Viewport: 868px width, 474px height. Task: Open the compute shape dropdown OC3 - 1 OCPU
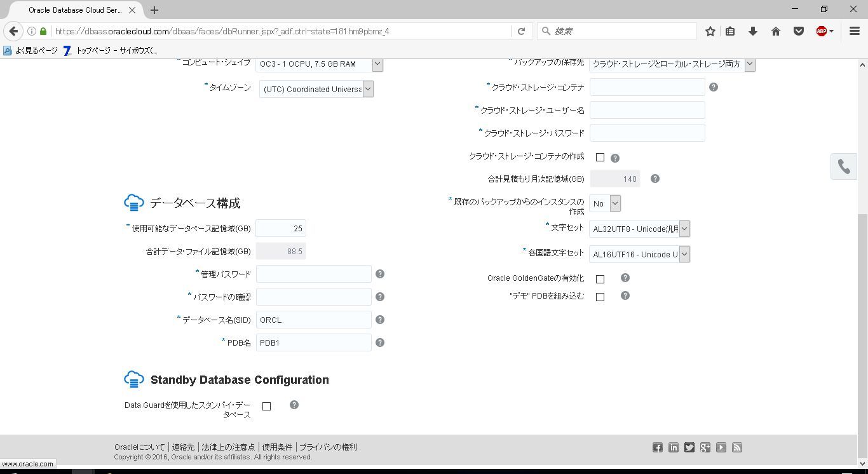coord(320,64)
